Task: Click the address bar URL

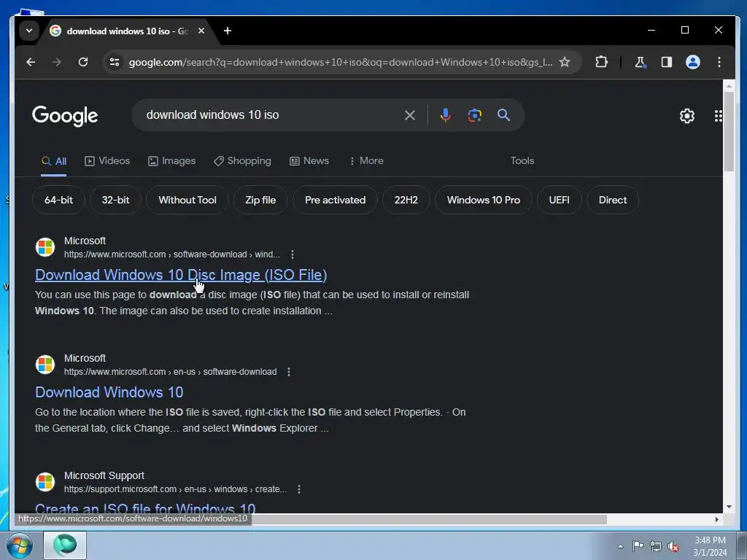Action: tap(341, 62)
